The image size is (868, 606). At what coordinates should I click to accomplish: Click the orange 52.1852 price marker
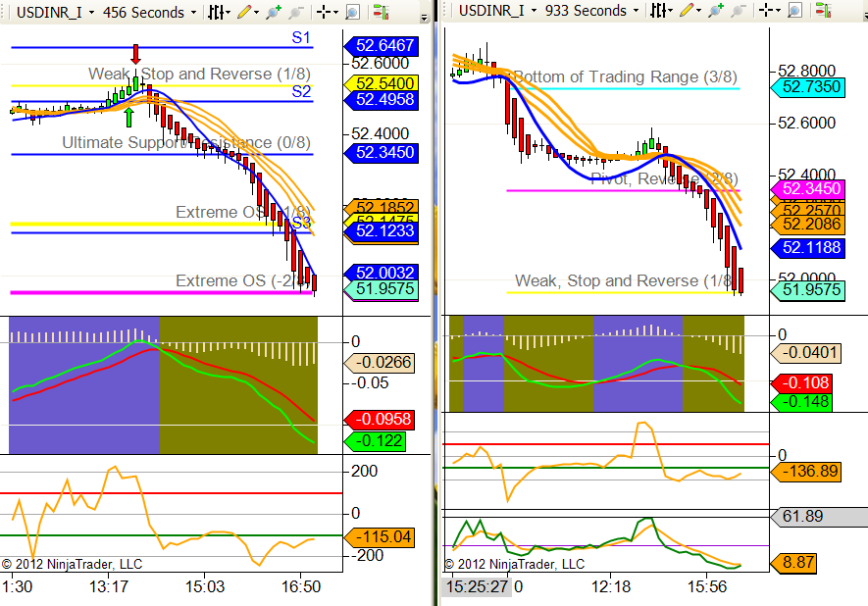coord(382,207)
